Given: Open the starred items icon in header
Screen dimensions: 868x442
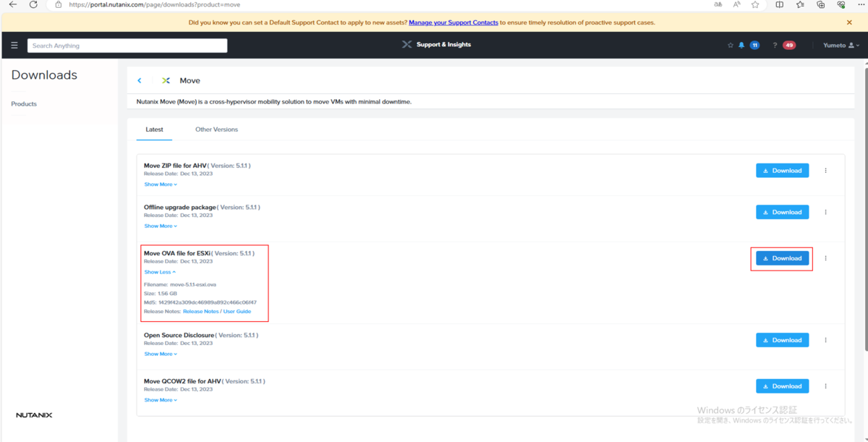Looking at the screenshot, I should click(731, 45).
